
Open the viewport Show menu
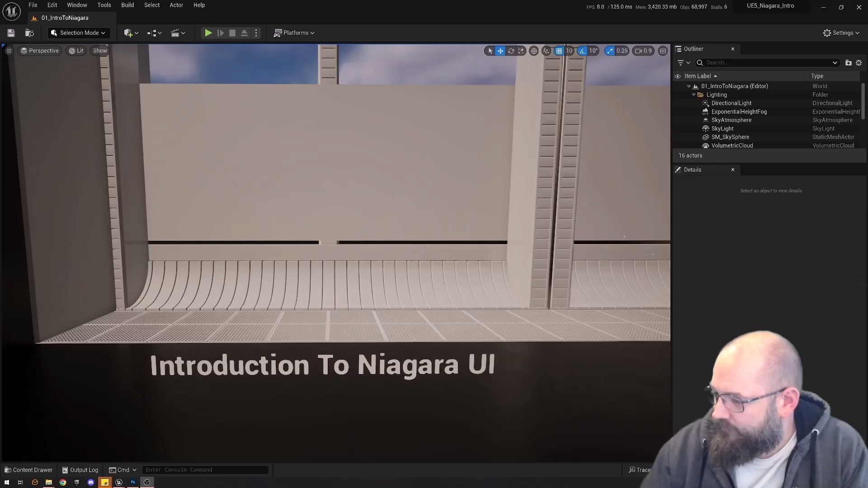point(100,51)
